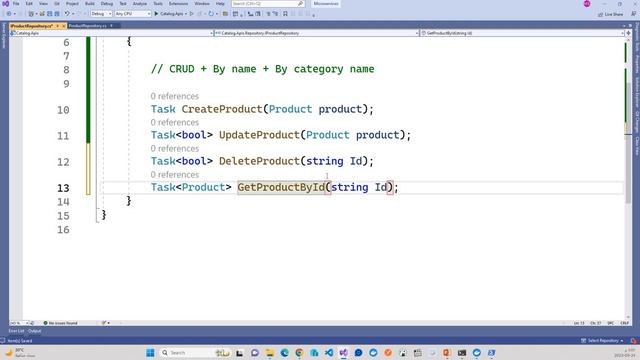The width and height of the screenshot is (640, 360).
Task: Click the user account avatar
Action: [x=587, y=4]
